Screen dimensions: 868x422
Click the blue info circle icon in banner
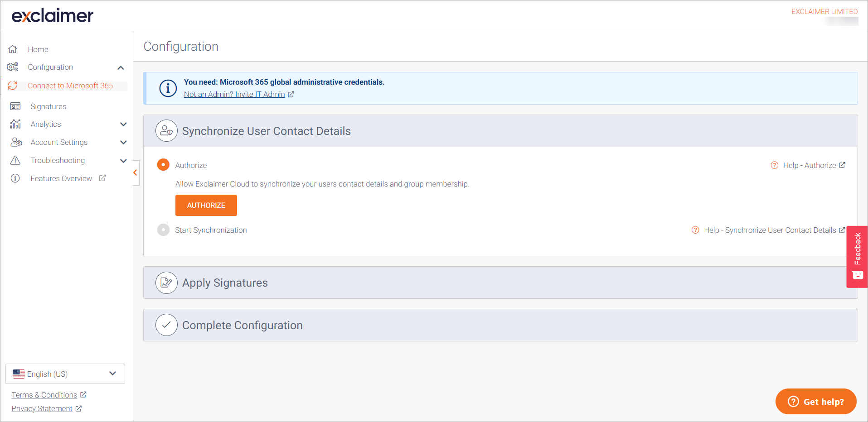tap(168, 88)
